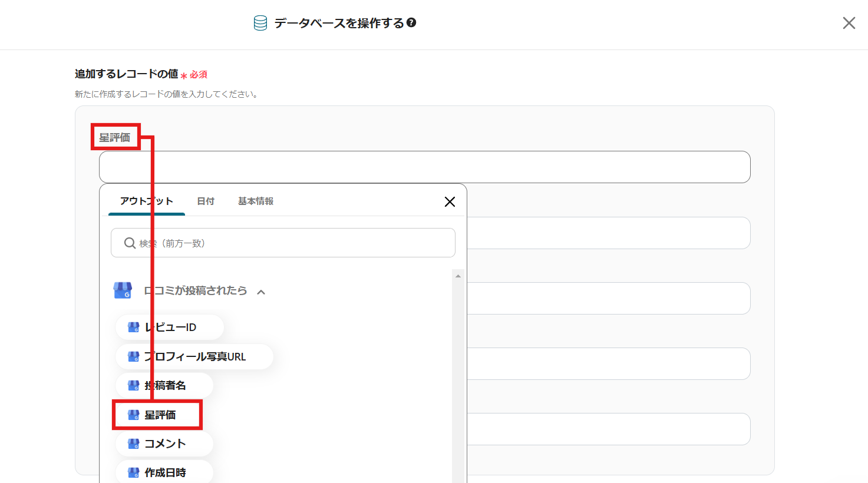Switch to the 基本情報 tab
This screenshot has height=483, width=868.
tap(256, 201)
